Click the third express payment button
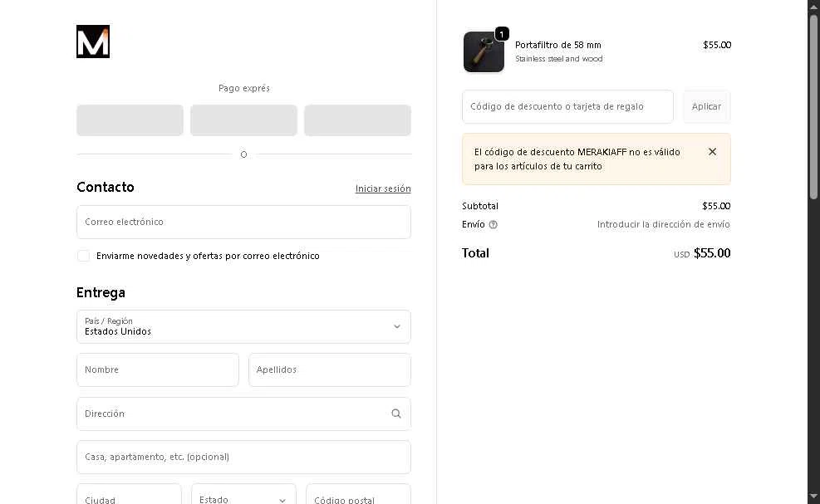 pyautogui.click(x=358, y=120)
